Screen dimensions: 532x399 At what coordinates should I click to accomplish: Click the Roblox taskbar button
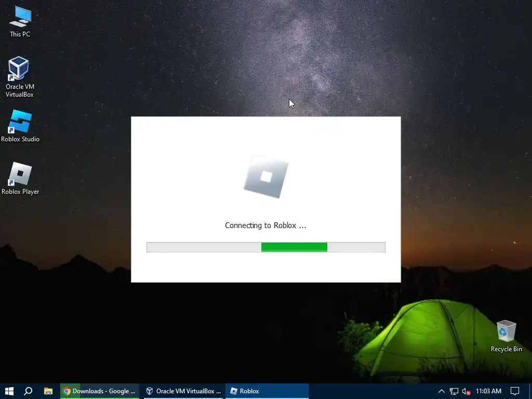(x=267, y=391)
